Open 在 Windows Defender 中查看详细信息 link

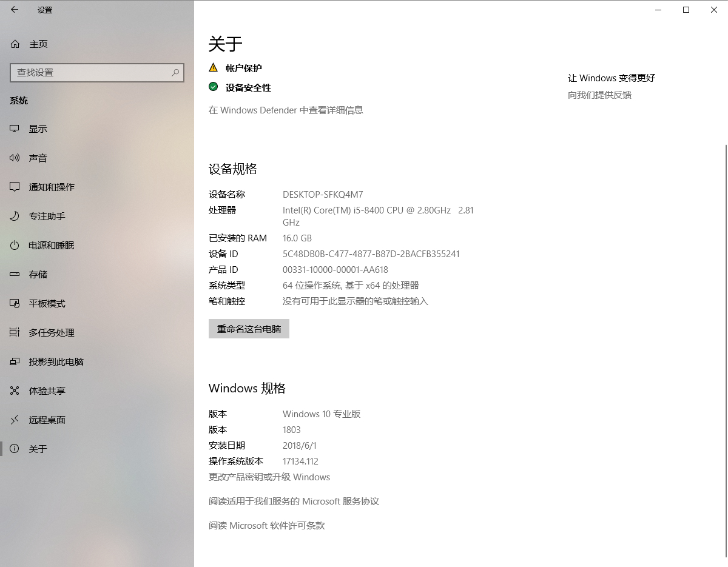286,110
